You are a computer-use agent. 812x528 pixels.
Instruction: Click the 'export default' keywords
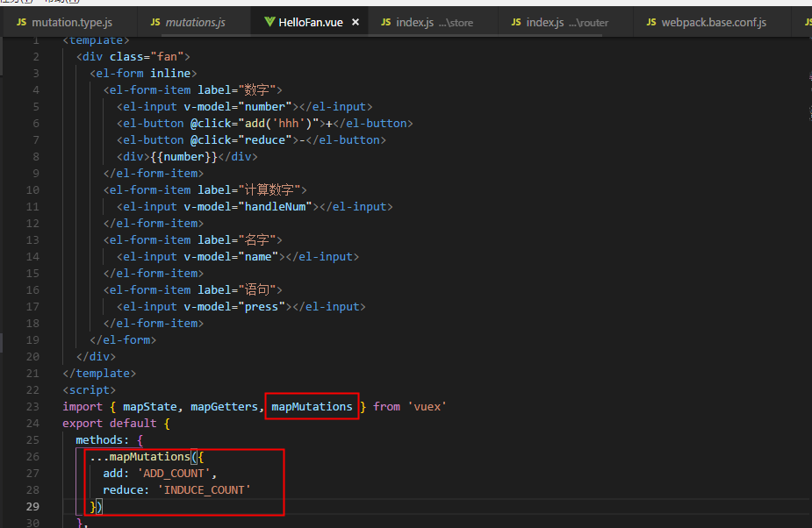109,424
